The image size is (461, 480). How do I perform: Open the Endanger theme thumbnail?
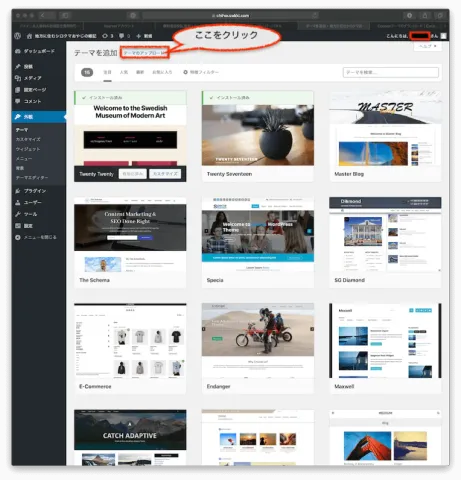pyautogui.click(x=258, y=341)
